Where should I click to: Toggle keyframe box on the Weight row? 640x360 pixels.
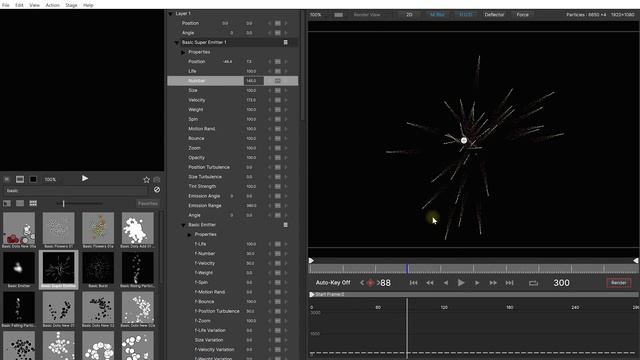tap(278, 110)
